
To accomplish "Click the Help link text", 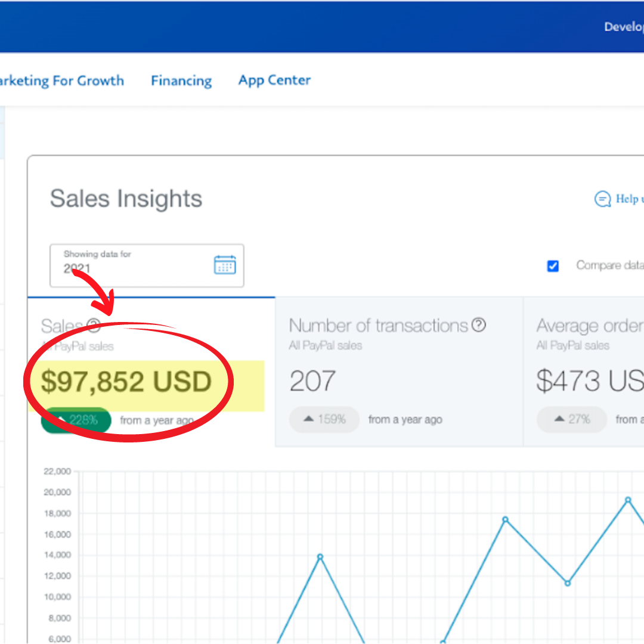I will [629, 199].
